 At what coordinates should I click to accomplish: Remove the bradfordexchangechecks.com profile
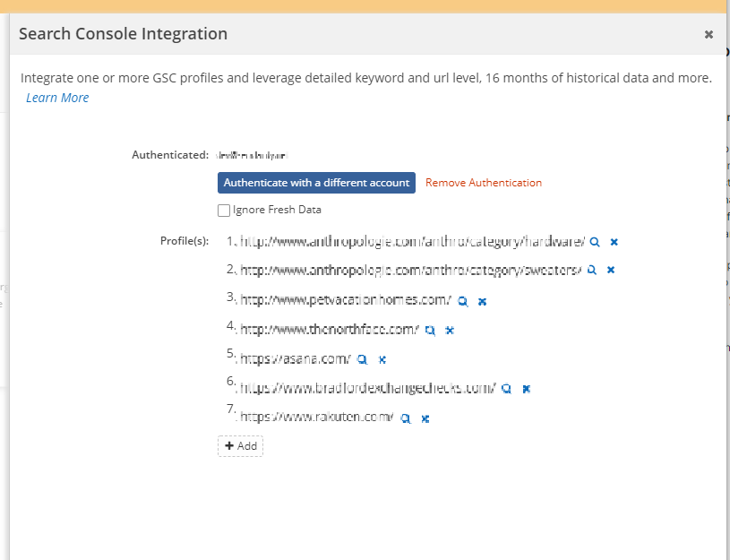[527, 389]
